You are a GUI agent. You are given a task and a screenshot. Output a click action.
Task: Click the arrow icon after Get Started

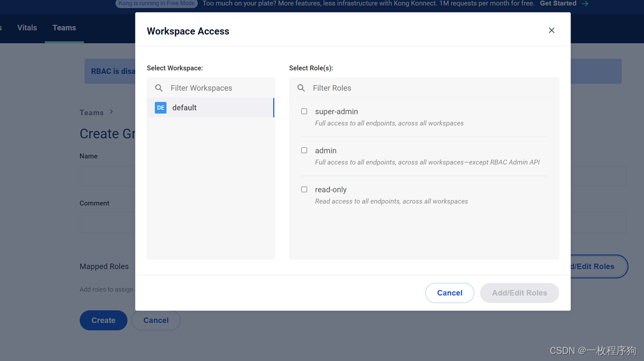[x=585, y=4]
